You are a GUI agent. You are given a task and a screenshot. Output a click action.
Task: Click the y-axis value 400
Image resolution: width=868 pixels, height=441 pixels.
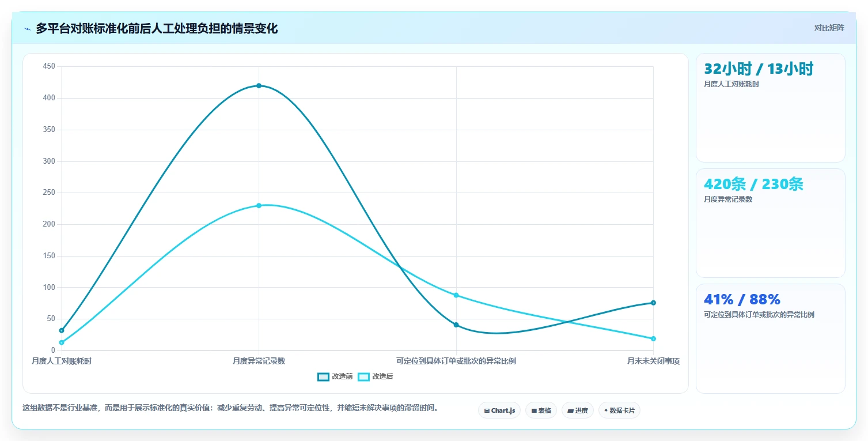point(49,98)
